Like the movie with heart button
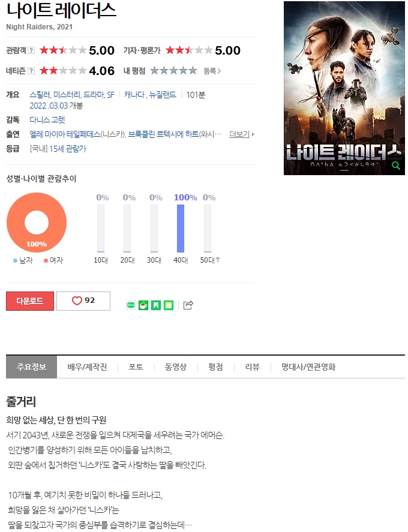408x532 pixels. pyautogui.click(x=83, y=301)
